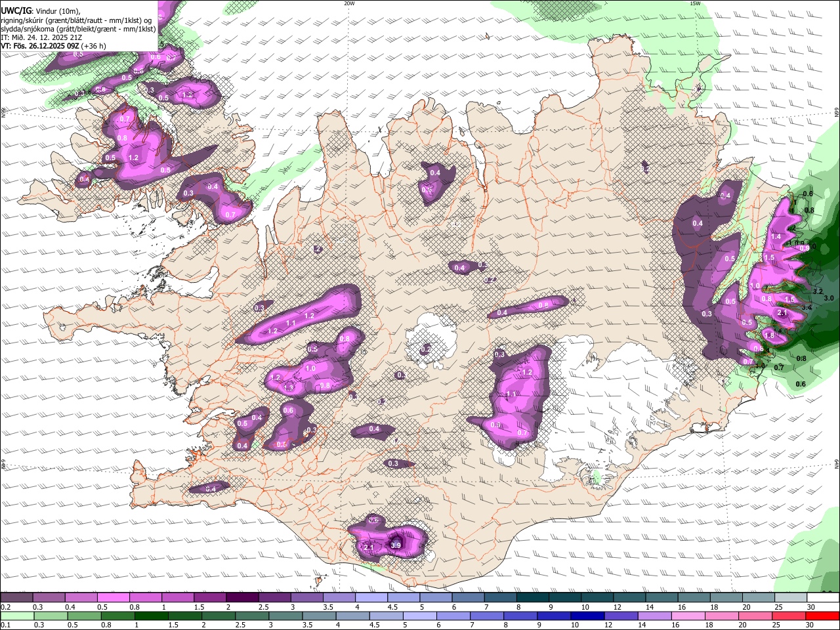Screen dimensions: 840x630
Task: Click the 1.8 snow value in the Eastfjords
Action: tap(769, 336)
